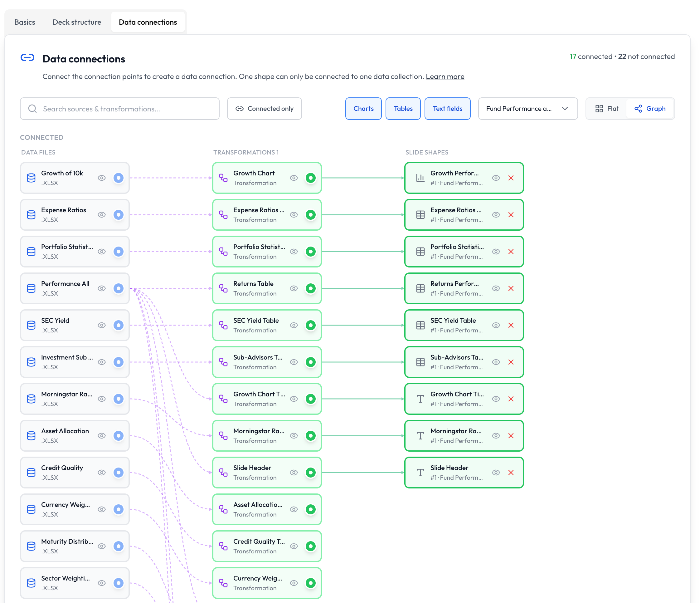Click the Growth of 10k database icon

click(31, 178)
